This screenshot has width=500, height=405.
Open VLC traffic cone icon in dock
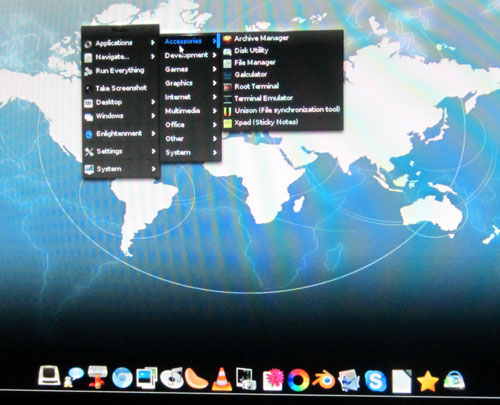coord(222,379)
